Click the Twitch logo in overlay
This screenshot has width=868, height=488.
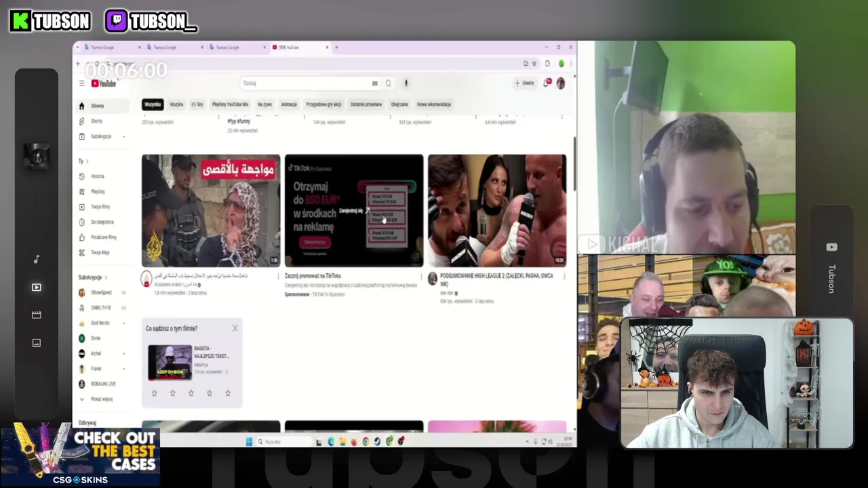tap(116, 21)
